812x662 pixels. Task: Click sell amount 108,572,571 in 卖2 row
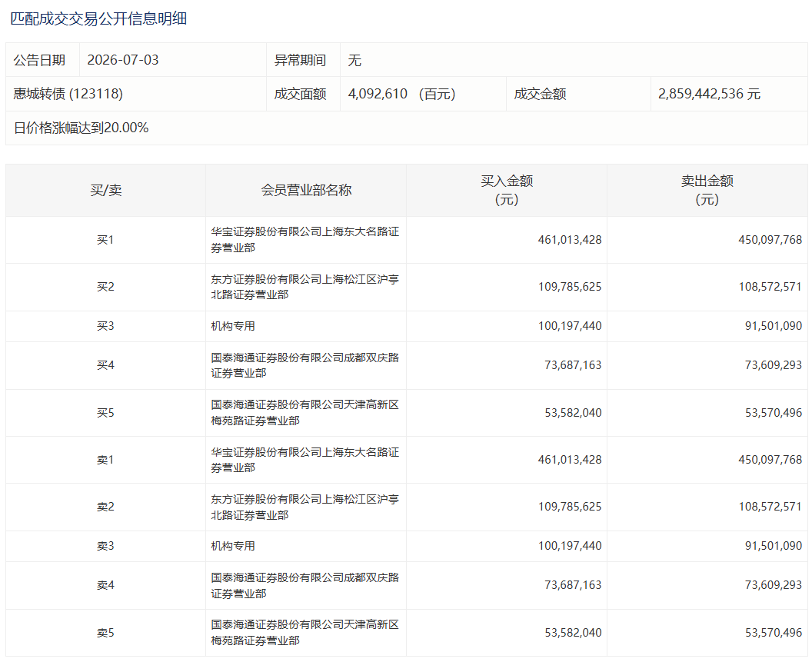pyautogui.click(x=770, y=507)
